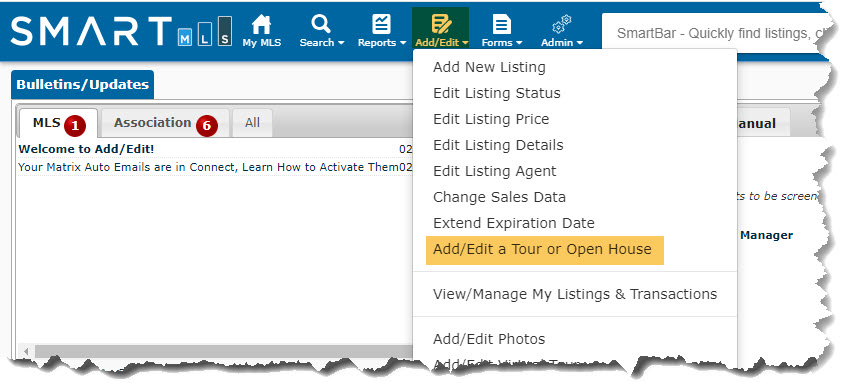Click the Search magnifier icon
The height and width of the screenshot is (383, 842).
(x=321, y=24)
